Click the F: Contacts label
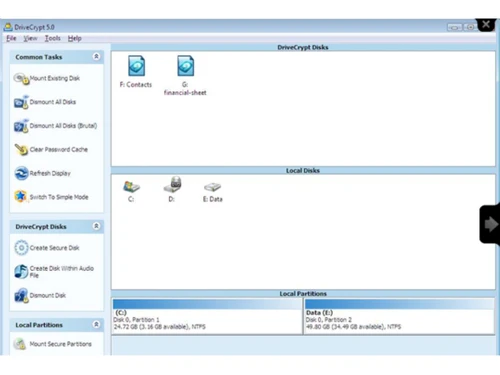 (x=136, y=85)
